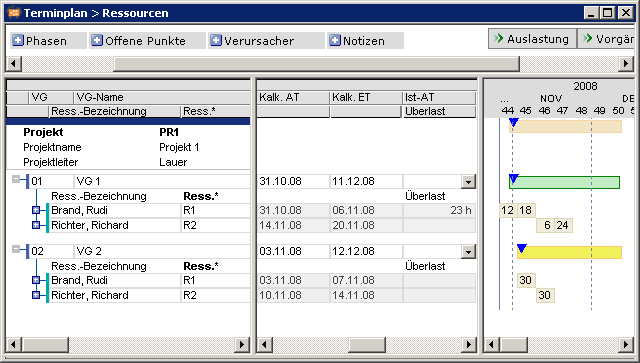The height and width of the screenshot is (363, 640).
Task: Open the Ist-AT dropdown for VG 1
Action: click(x=468, y=182)
